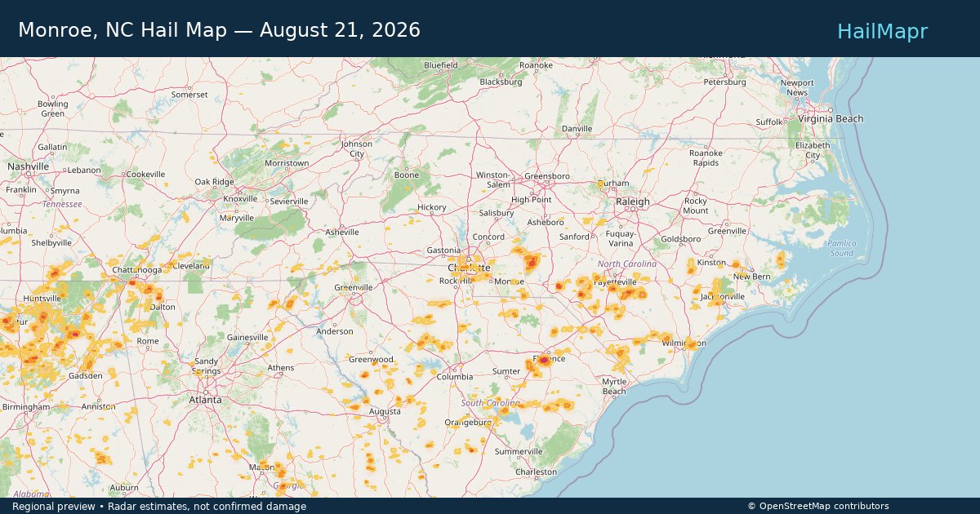Select the South Carolina state label
Screen dimensions: 980x514
pyautogui.click(x=490, y=404)
